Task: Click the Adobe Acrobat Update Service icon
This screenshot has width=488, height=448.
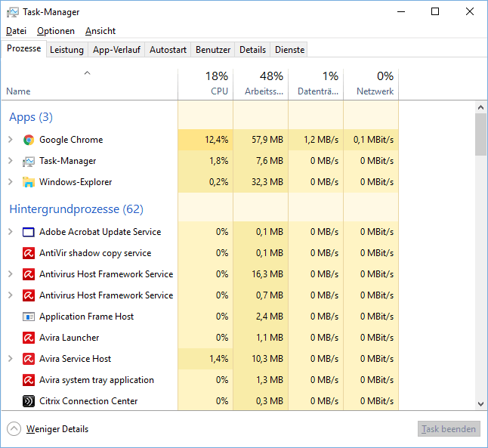Action: click(29, 232)
